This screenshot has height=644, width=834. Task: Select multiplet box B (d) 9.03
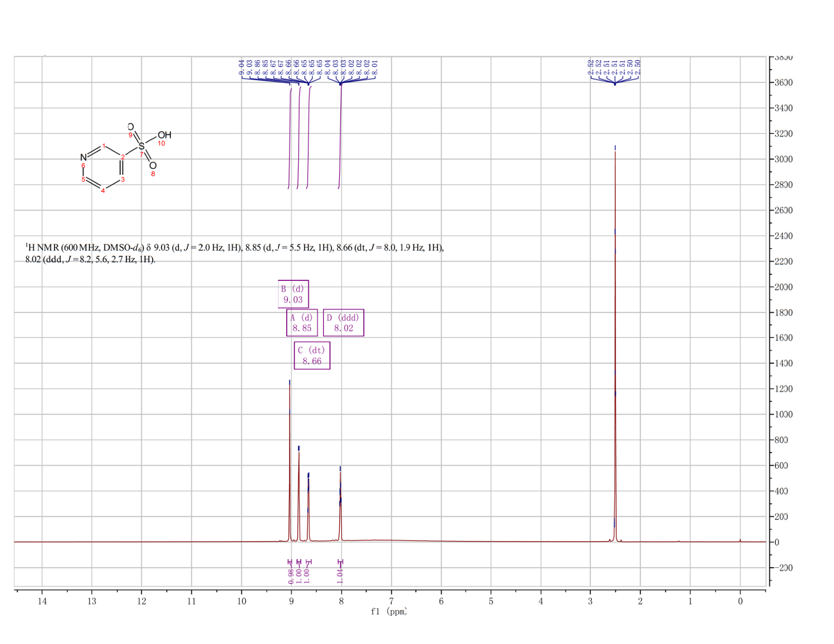click(293, 294)
